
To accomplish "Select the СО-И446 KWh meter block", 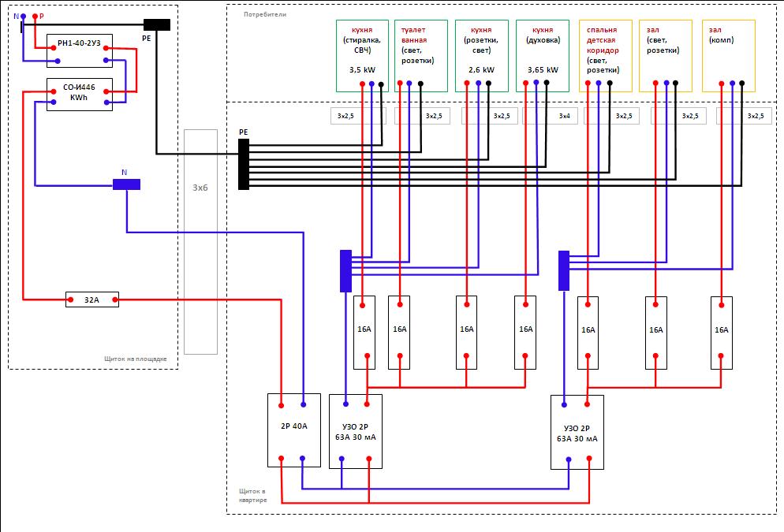I will 80,95.
